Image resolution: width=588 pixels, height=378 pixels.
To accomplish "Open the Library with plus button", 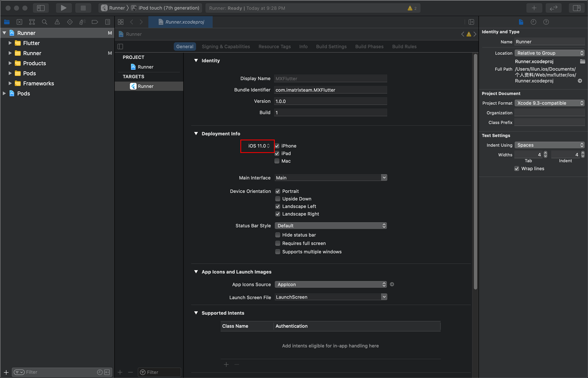I will [534, 8].
